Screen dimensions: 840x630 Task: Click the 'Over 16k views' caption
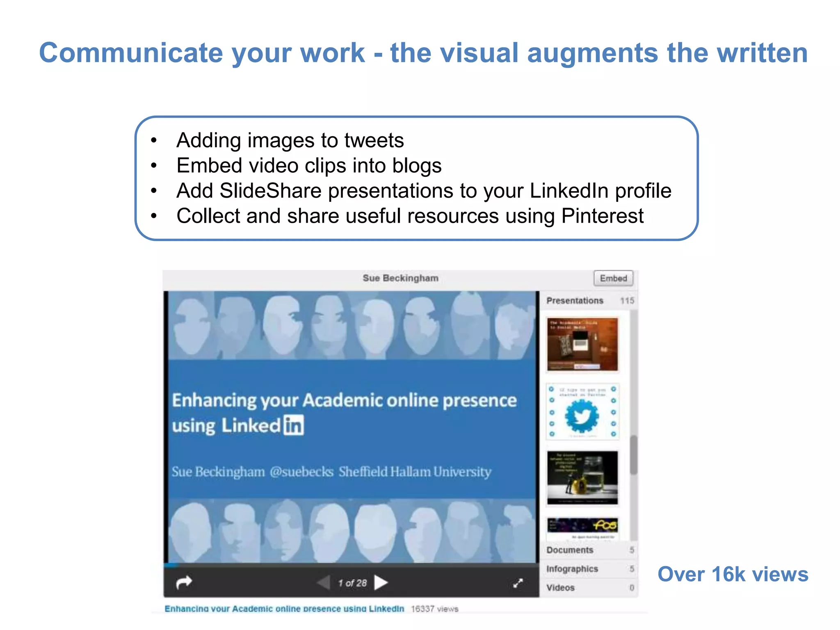(733, 574)
